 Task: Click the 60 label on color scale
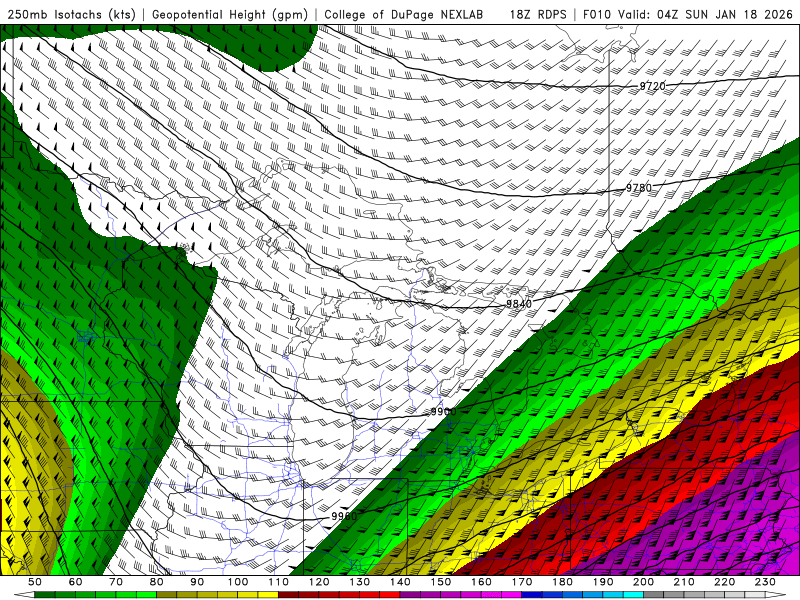pyautogui.click(x=76, y=582)
